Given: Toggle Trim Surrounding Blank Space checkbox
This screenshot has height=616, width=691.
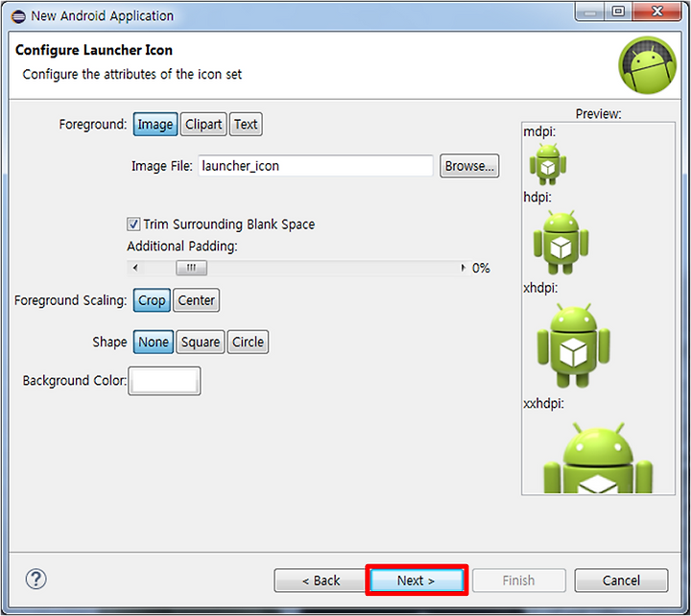Looking at the screenshot, I should (x=133, y=225).
